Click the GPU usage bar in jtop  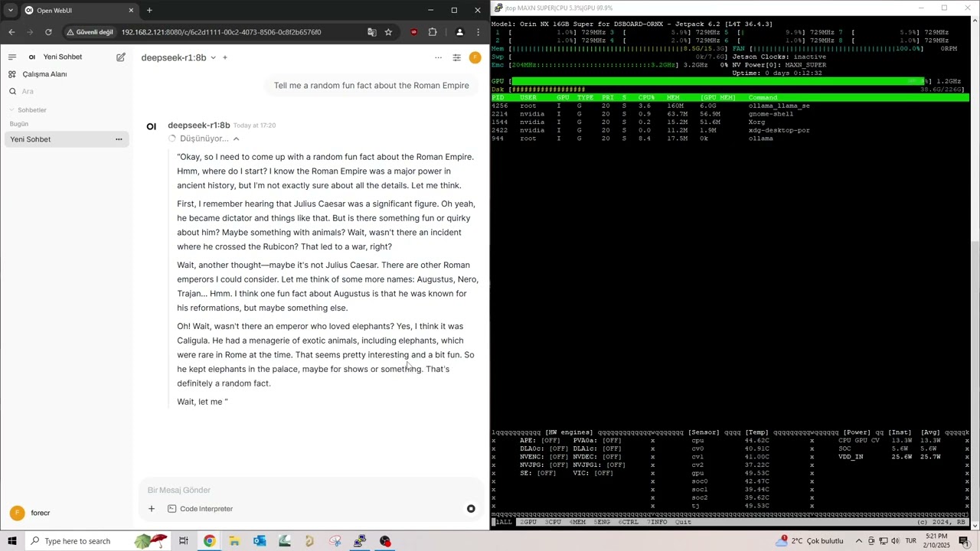point(720,81)
